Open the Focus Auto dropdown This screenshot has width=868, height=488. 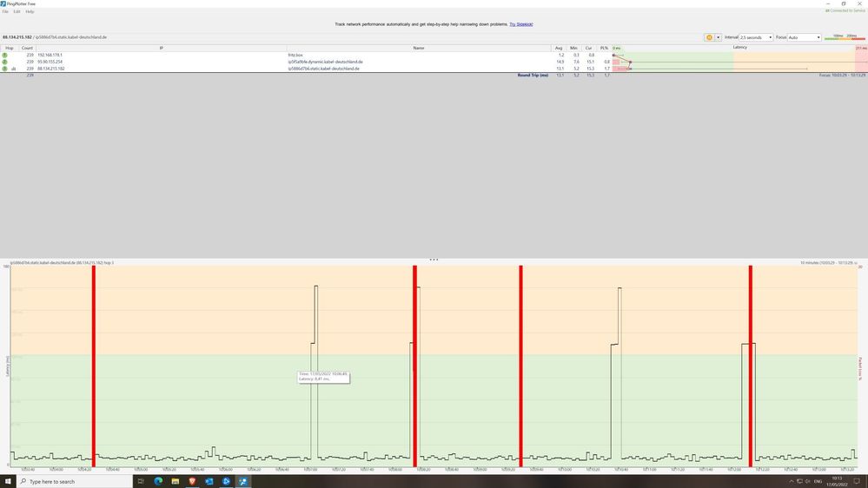click(804, 37)
